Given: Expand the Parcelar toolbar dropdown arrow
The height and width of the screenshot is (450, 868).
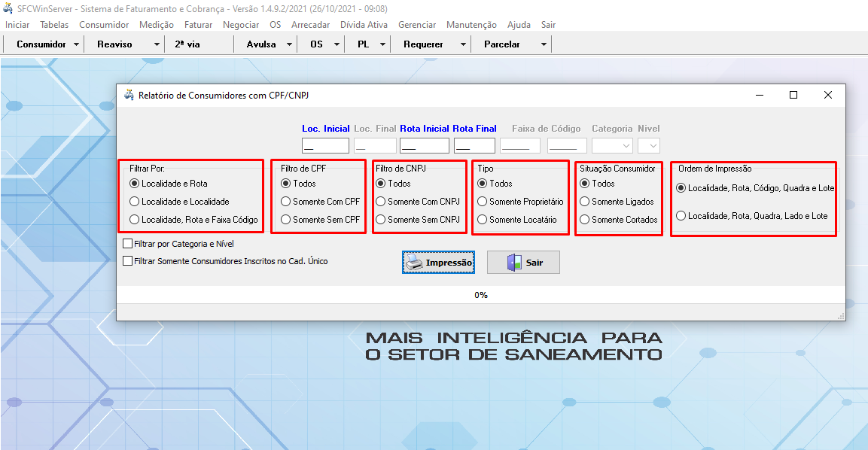Looking at the screenshot, I should click(544, 44).
